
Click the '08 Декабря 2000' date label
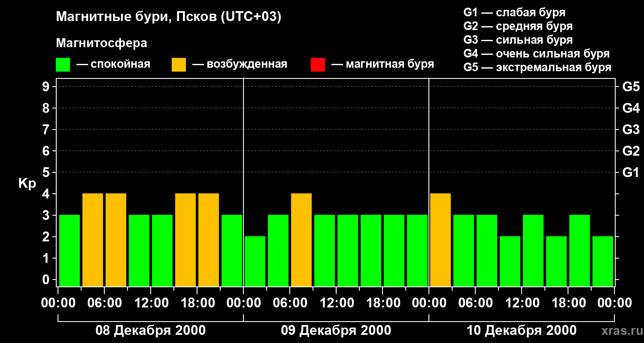[x=150, y=331]
